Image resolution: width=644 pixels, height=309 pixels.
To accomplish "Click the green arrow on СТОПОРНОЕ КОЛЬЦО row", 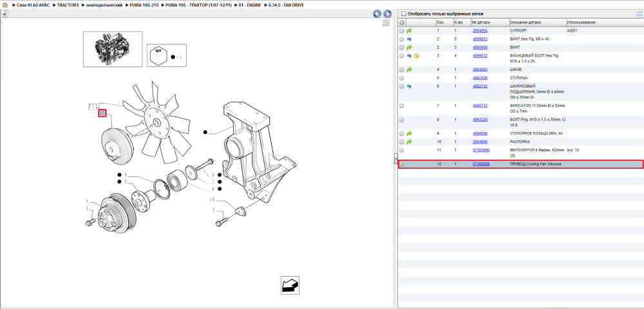I will click(409, 134).
